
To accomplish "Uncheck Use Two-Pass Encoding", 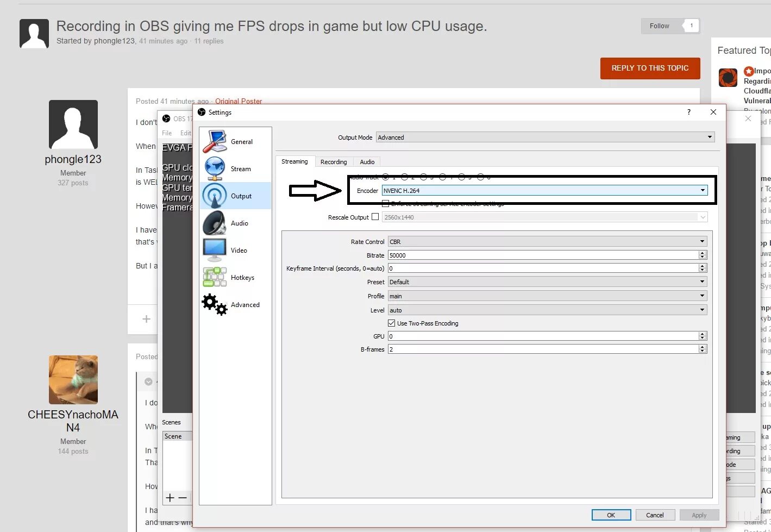I will [x=391, y=323].
